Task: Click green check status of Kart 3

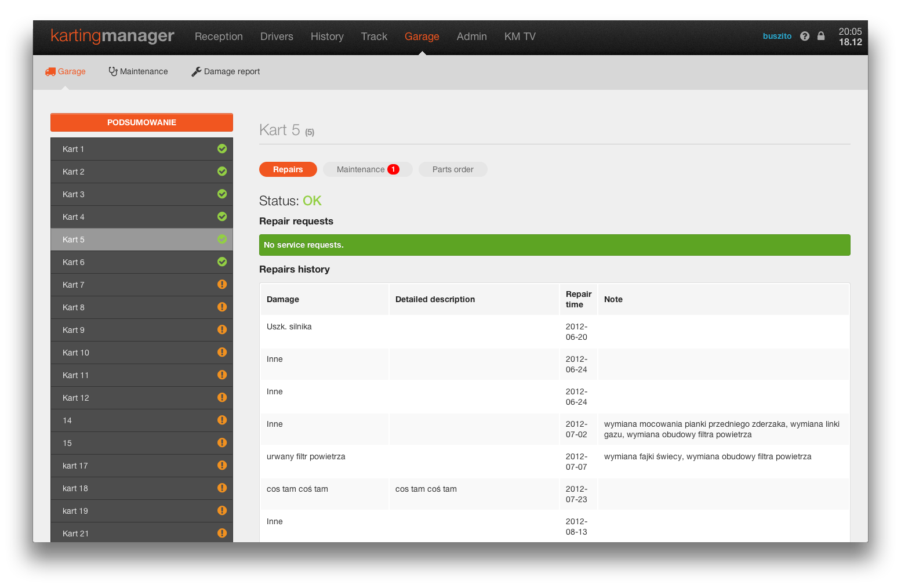Action: pyautogui.click(x=222, y=194)
